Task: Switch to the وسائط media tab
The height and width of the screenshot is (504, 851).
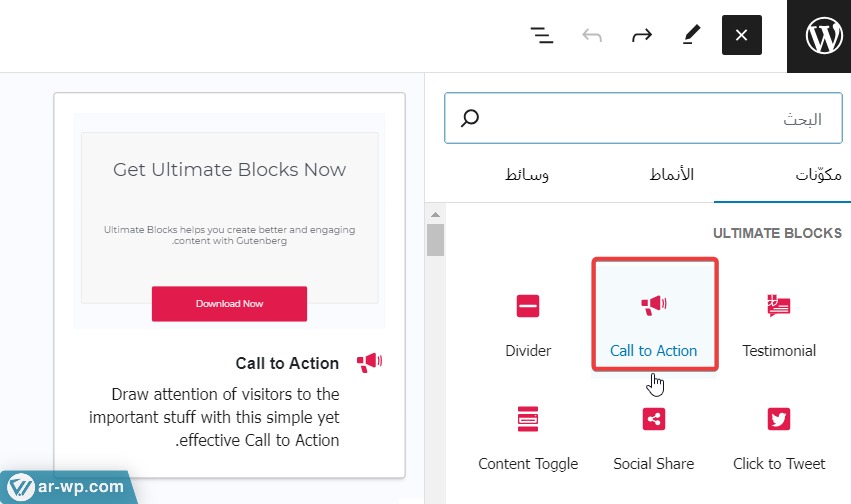Action: (527, 175)
